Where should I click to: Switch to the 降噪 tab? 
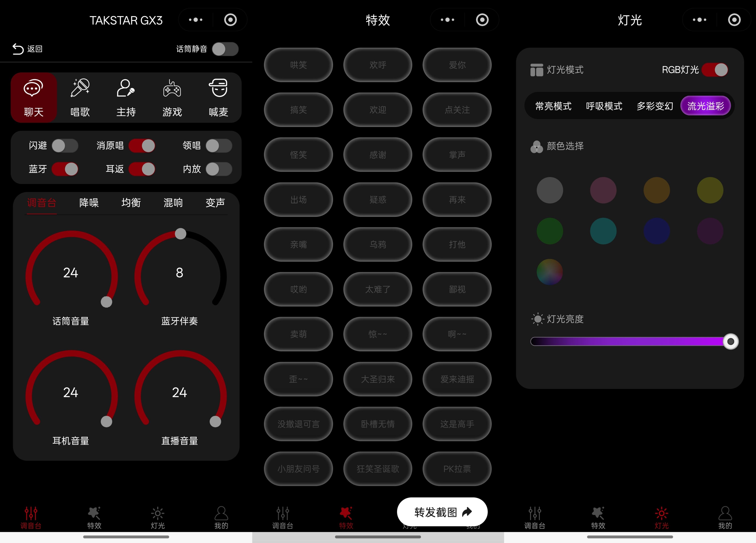pos(89,203)
